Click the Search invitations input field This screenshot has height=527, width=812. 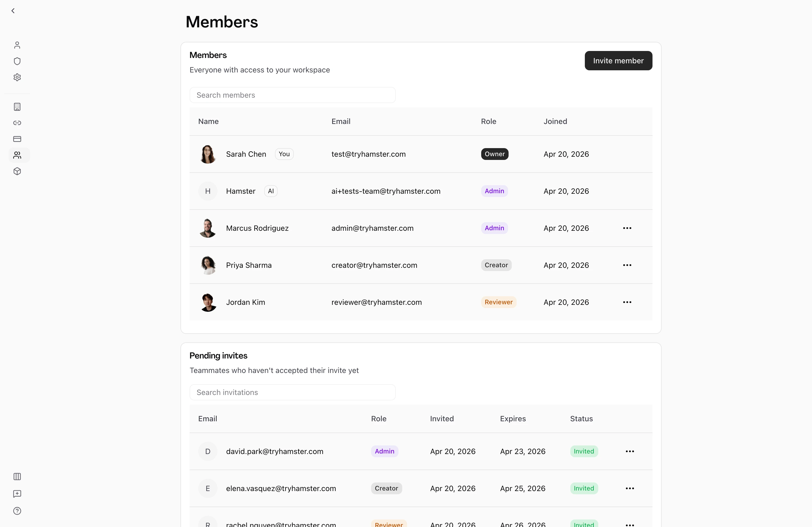[x=292, y=392]
